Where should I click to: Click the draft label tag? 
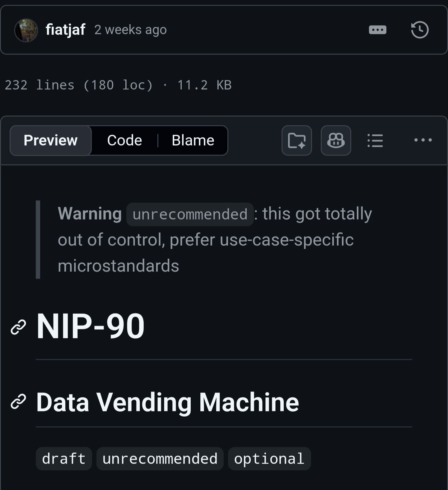64,459
